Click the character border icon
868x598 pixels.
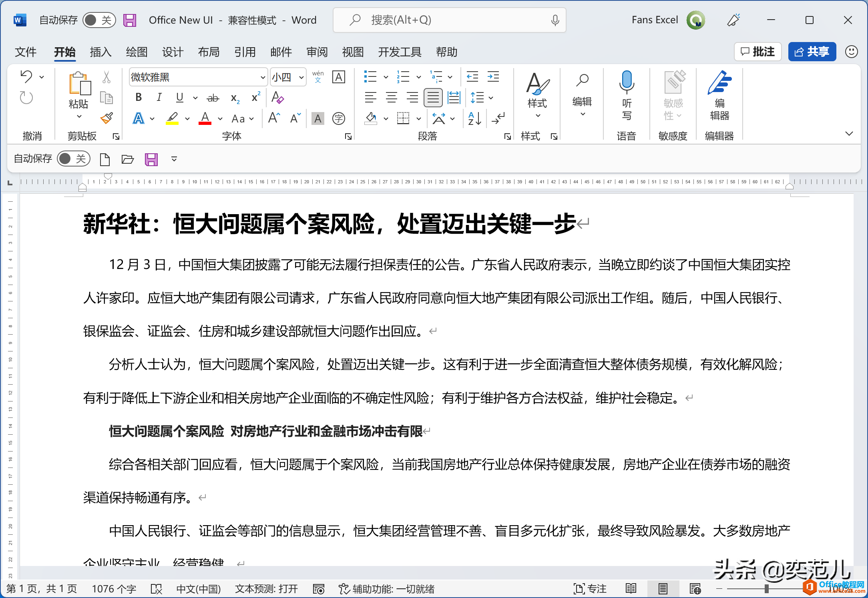(x=339, y=77)
